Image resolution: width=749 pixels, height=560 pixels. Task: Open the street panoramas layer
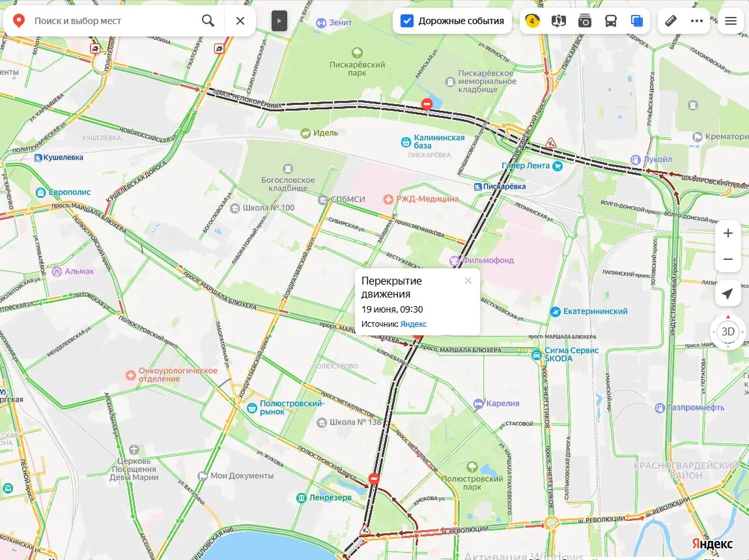tap(558, 21)
